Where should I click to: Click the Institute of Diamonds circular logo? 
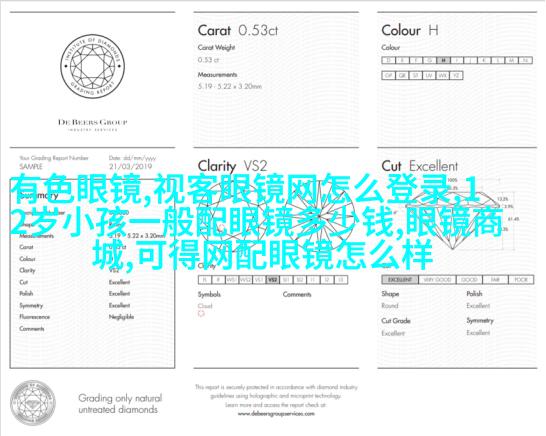pyautogui.click(x=93, y=66)
